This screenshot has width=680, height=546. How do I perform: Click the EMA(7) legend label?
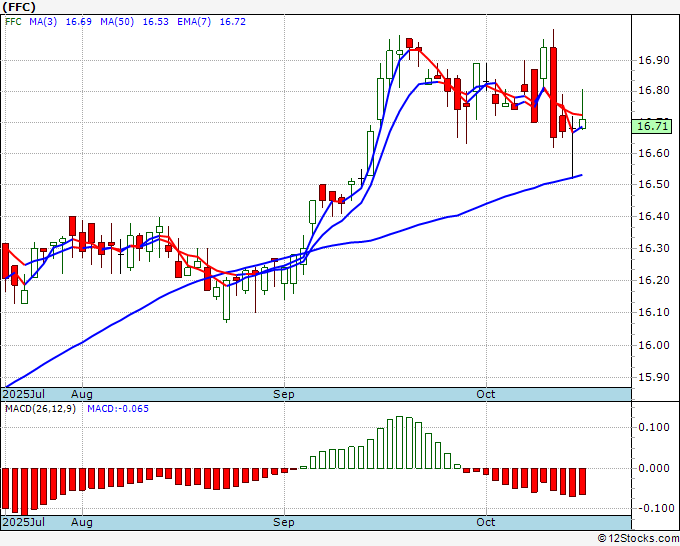[194, 22]
